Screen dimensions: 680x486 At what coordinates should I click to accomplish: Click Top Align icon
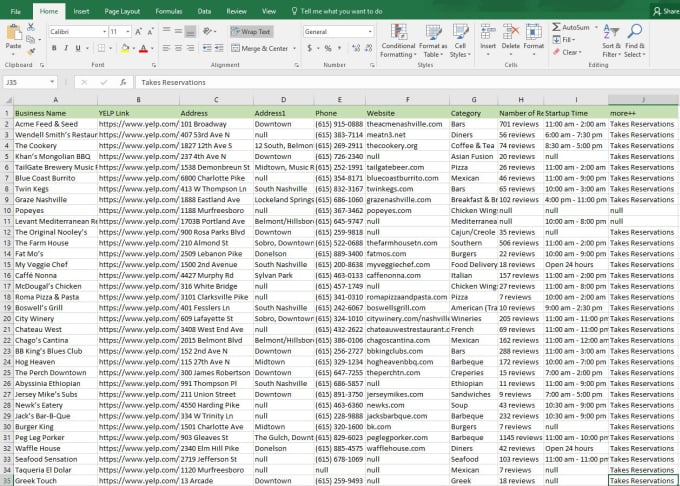(x=166, y=31)
